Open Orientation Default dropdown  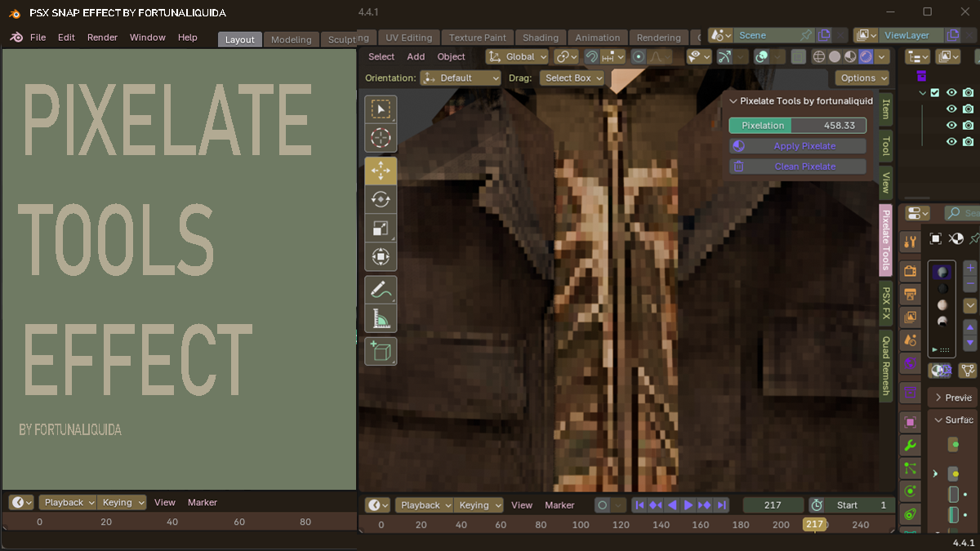click(461, 78)
